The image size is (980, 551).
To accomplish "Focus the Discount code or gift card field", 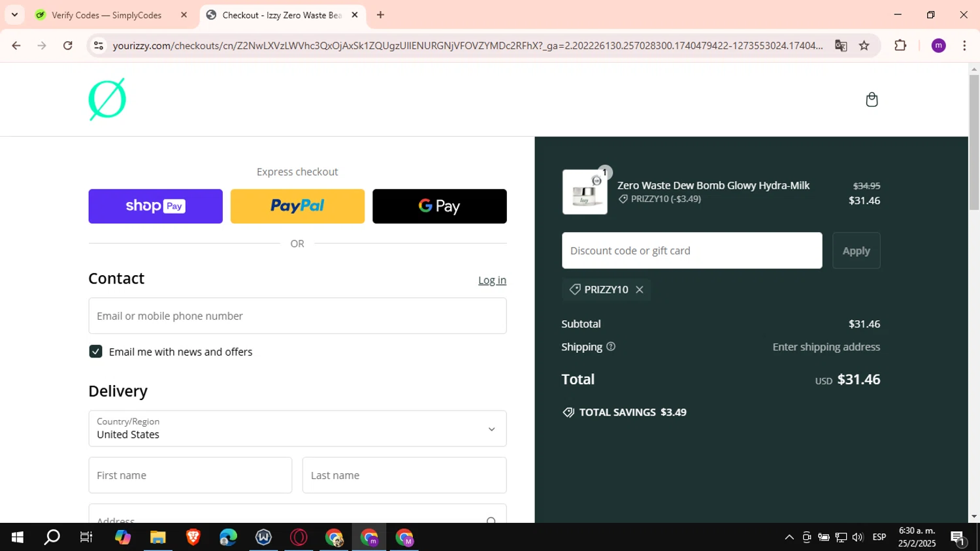I will pyautogui.click(x=692, y=250).
